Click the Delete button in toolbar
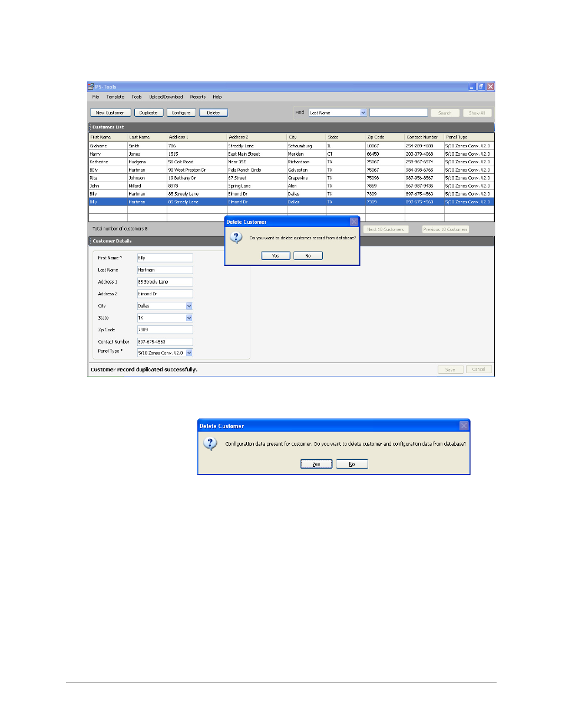Screen dimensions: 562x728 213,113
